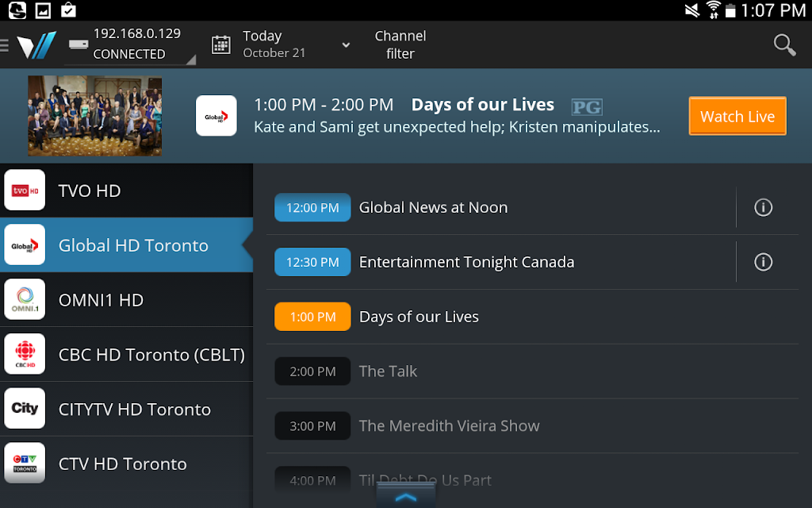
Task: Tap the CBC HD channel logo
Action: click(x=25, y=354)
